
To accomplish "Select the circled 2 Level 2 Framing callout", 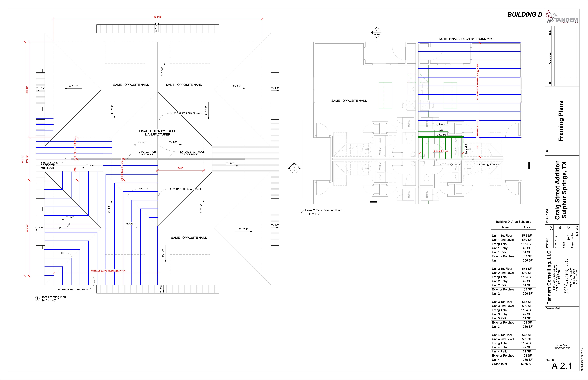I will coord(302,212).
